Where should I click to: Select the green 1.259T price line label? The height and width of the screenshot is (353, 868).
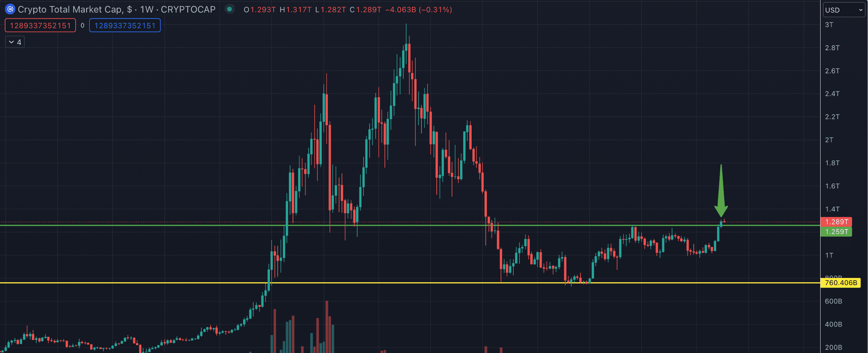836,232
